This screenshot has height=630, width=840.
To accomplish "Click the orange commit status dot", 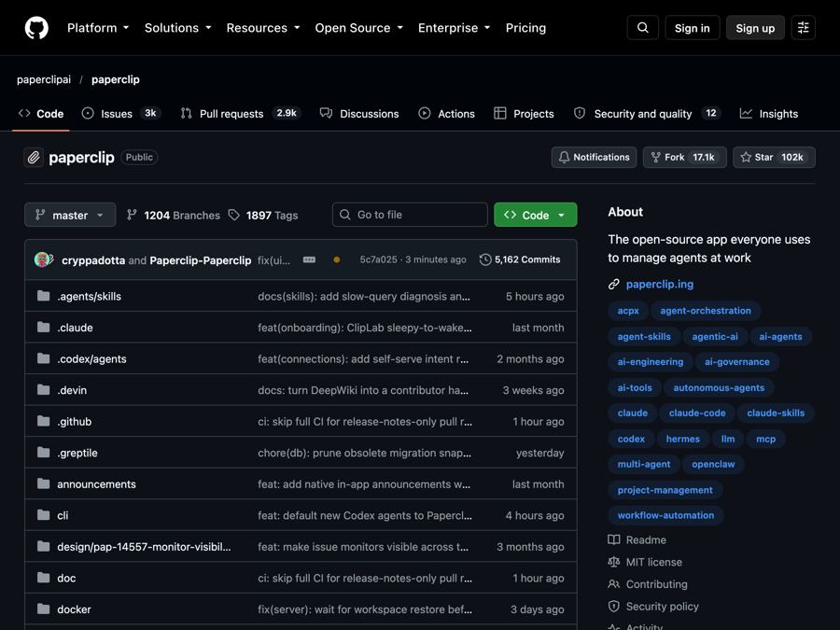I will [x=336, y=259].
